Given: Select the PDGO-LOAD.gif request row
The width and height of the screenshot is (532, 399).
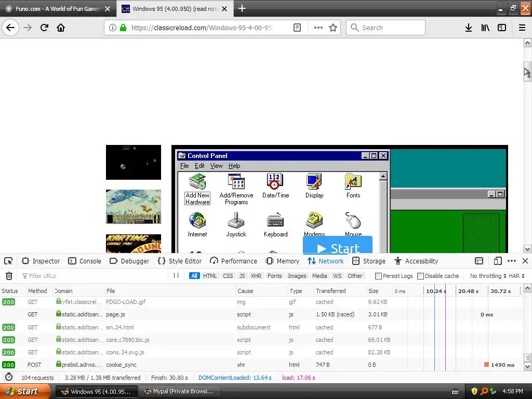Looking at the screenshot, I should [x=261, y=302].
